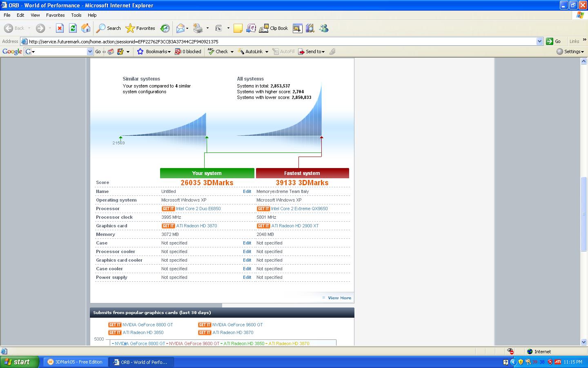588x368 pixels.
Task: Click the vertical scrollbar down arrow
Action: point(584,342)
